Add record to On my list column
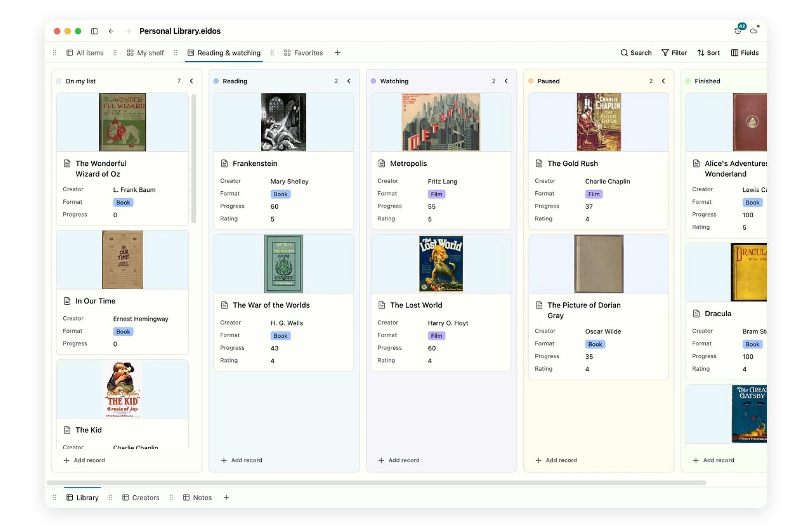The width and height of the screenshot is (812, 528). click(84, 460)
